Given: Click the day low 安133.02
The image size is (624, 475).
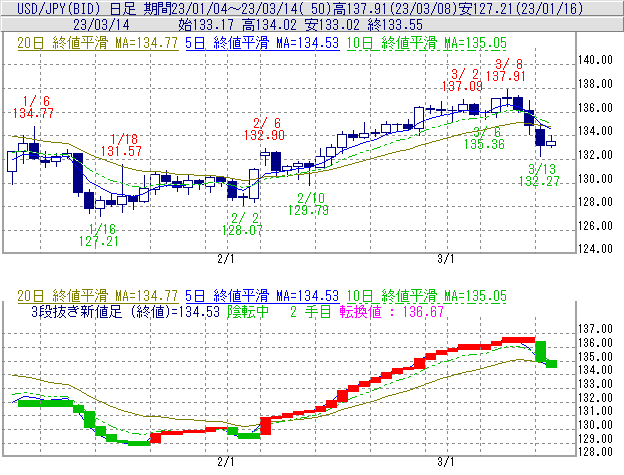Looking at the screenshot, I should [x=332, y=25].
